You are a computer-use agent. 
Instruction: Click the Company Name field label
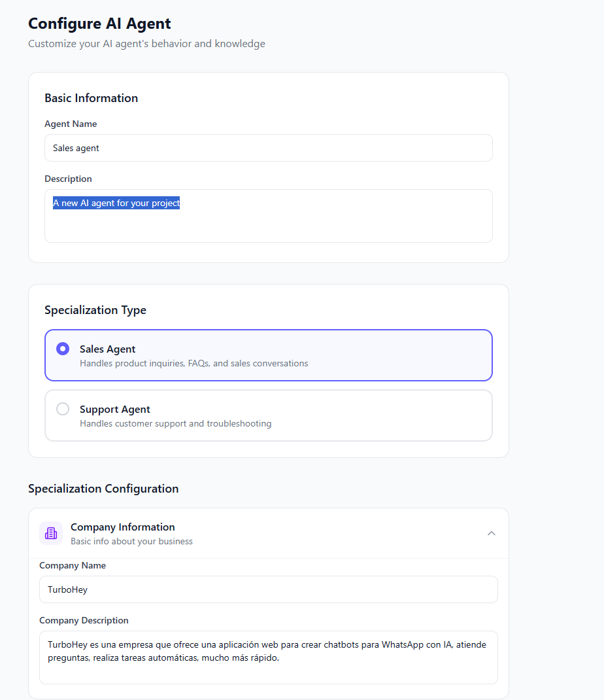[x=73, y=565]
